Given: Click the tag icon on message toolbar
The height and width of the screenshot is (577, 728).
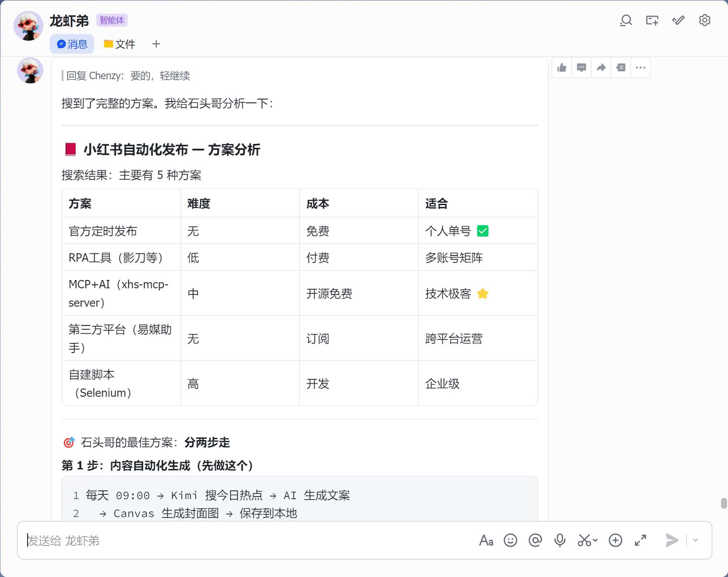Looking at the screenshot, I should pyautogui.click(x=621, y=68).
